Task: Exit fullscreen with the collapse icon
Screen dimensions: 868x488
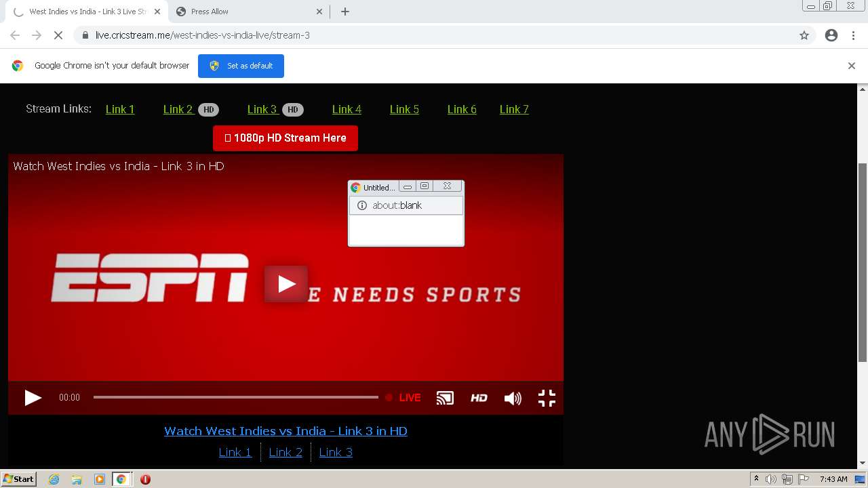Action: (x=547, y=398)
